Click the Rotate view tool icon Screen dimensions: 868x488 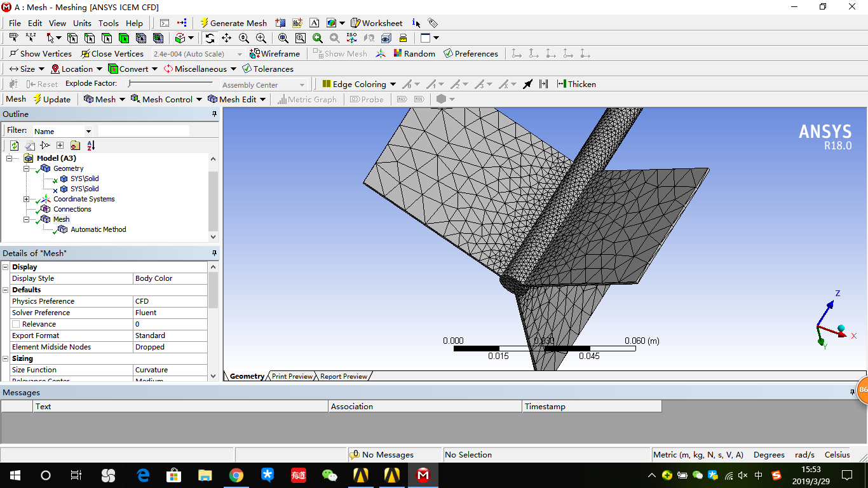pyautogui.click(x=210, y=38)
